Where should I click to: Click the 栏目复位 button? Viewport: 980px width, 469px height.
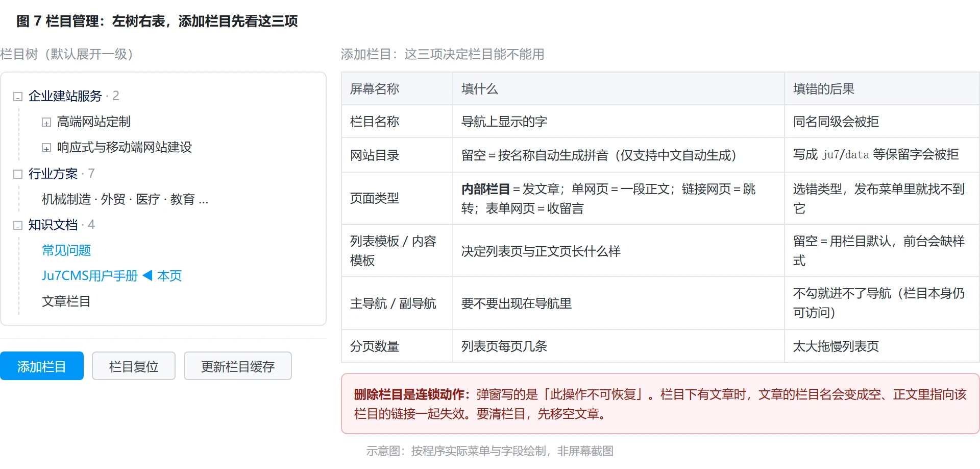(x=134, y=366)
